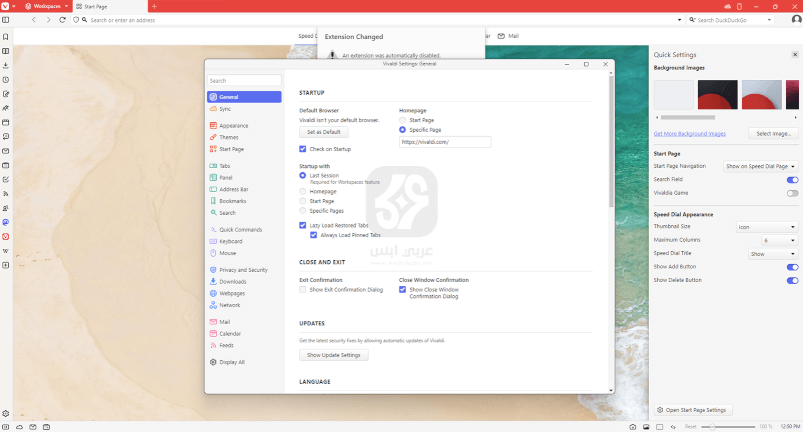Follow Get More Background Images link
Screen dimensions: 803x432
click(689, 134)
